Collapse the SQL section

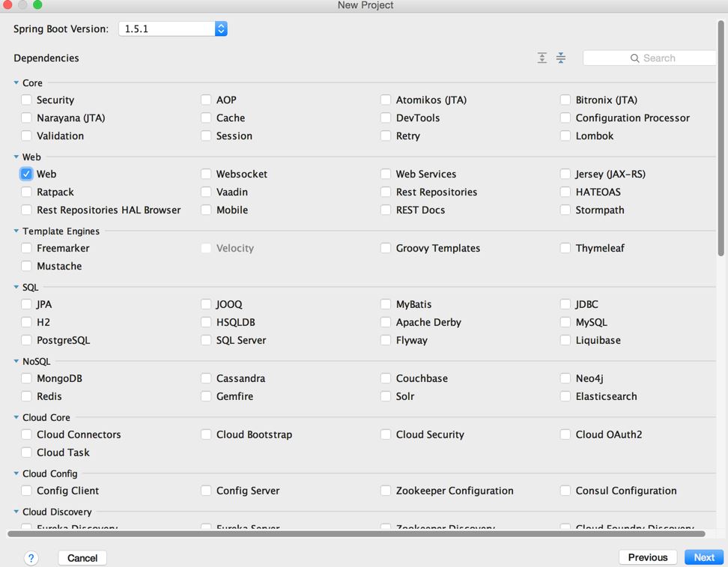tap(16, 287)
